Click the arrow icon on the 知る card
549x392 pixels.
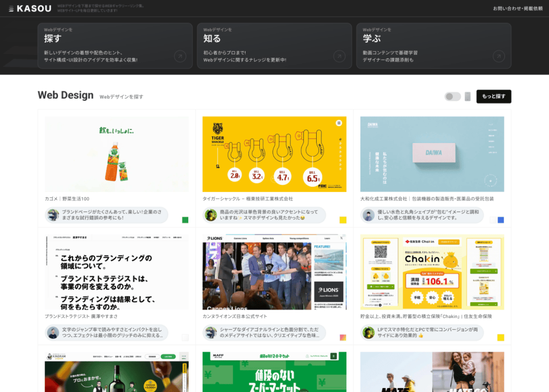(339, 56)
